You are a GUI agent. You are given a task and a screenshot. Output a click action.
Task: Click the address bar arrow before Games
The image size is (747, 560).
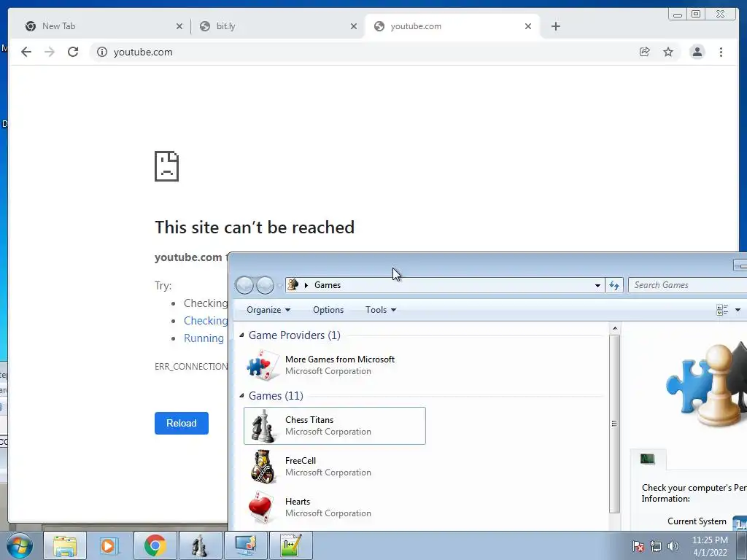306,285
